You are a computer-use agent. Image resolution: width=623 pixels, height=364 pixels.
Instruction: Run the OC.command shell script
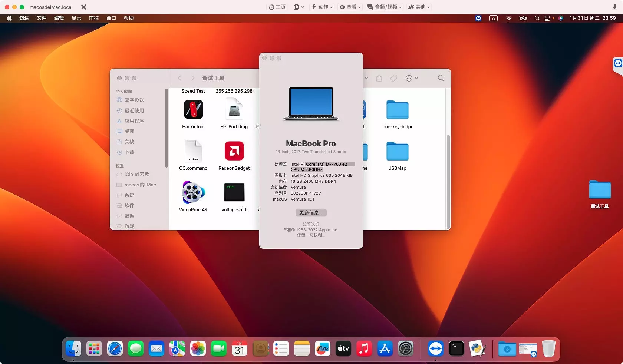[193, 151]
